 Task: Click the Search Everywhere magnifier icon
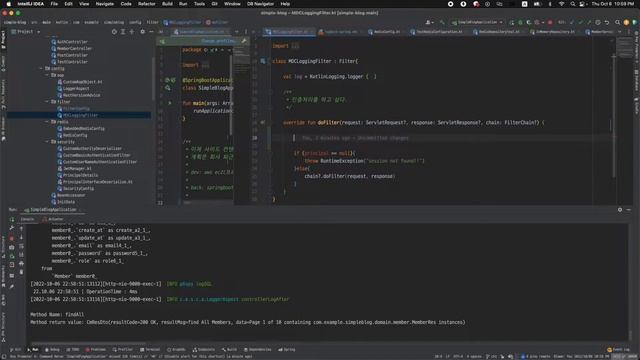tap(617, 22)
